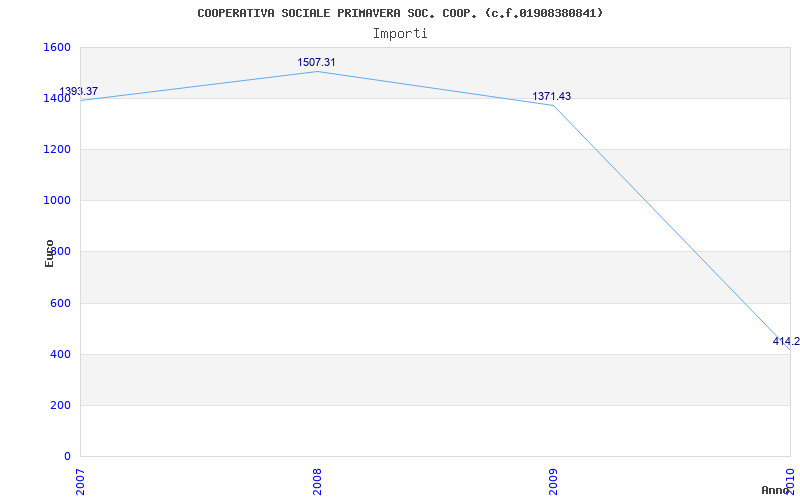Click the 1000 y-axis tick label
This screenshot has width=800, height=500.
[57, 200]
